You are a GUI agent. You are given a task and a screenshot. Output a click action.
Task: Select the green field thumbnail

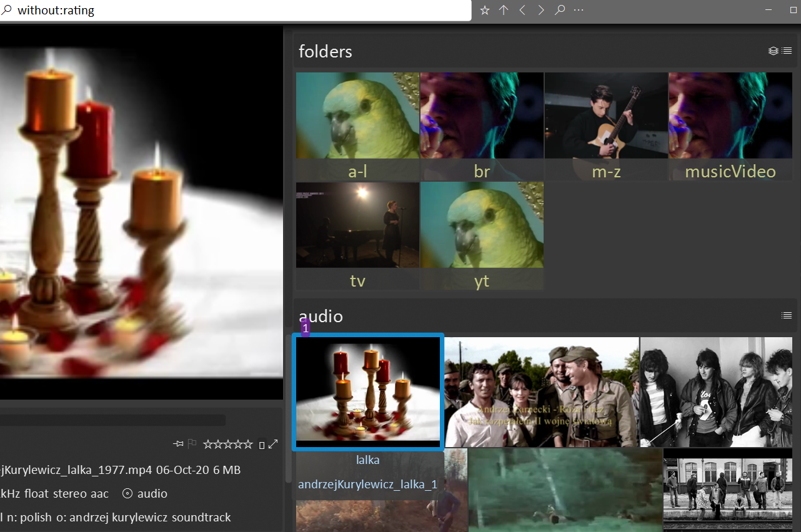[565, 490]
